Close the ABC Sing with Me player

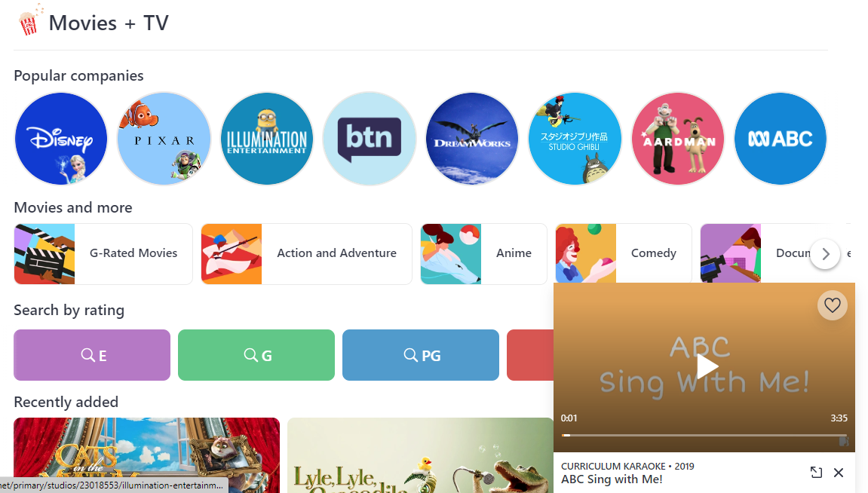coord(839,472)
